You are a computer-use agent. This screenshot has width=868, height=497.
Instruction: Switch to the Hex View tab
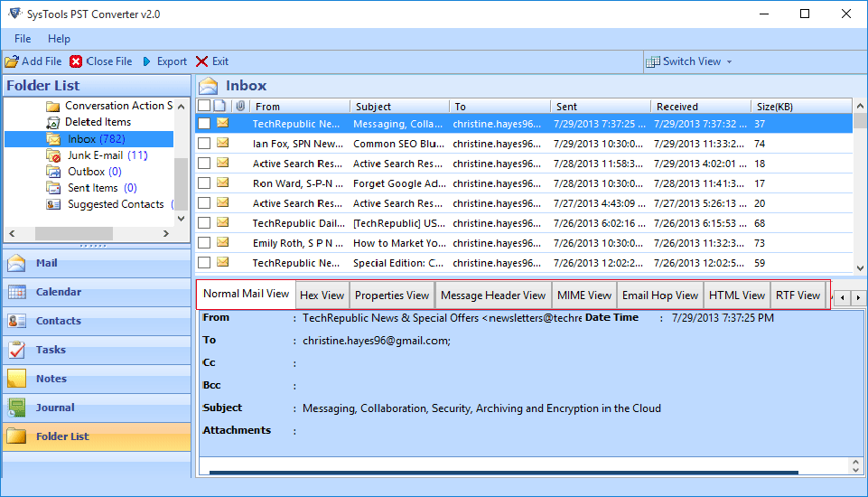[x=322, y=295]
